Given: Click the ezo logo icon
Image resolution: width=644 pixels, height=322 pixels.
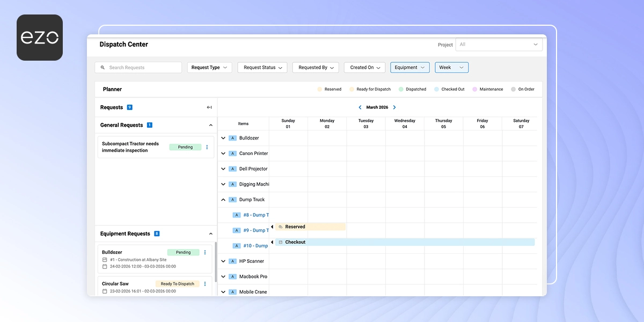Looking at the screenshot, I should (40, 38).
